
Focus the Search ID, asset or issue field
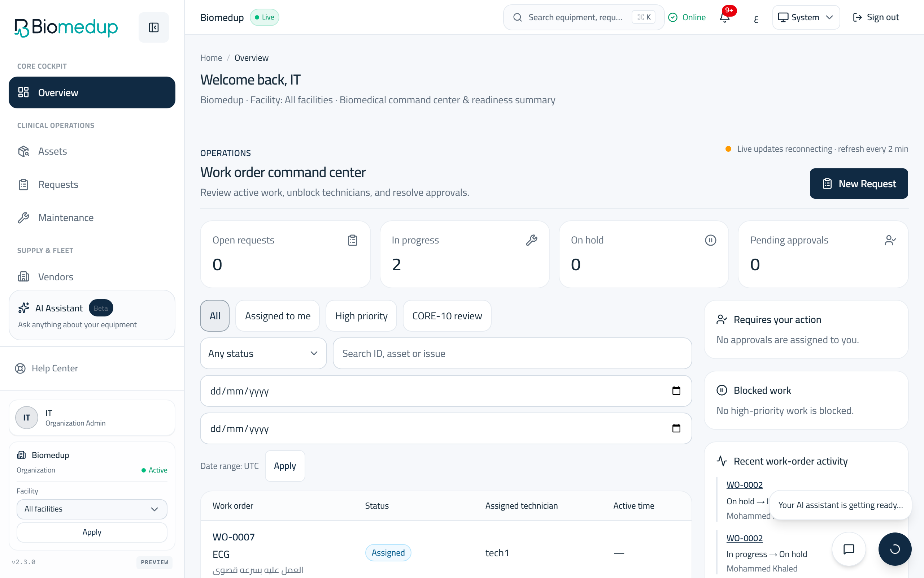pos(512,353)
